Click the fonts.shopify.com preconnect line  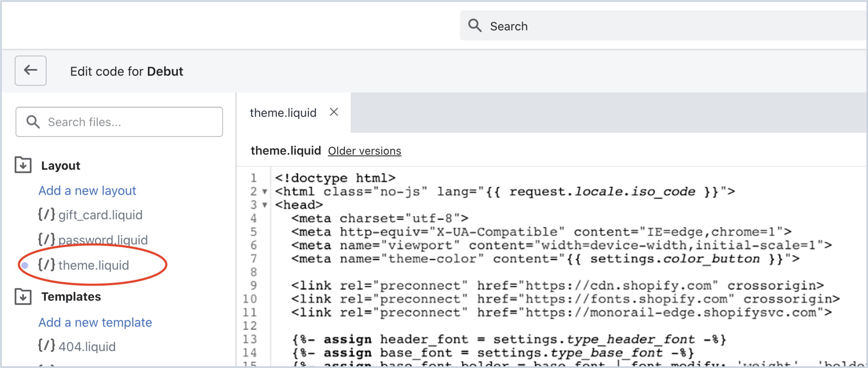point(566,299)
